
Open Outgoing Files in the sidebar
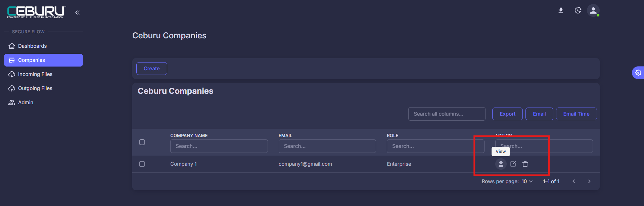[43, 88]
